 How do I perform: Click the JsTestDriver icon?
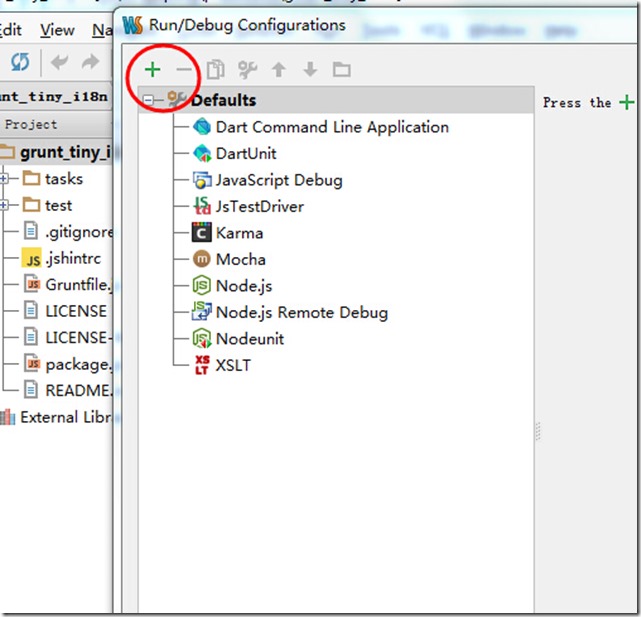[202, 206]
